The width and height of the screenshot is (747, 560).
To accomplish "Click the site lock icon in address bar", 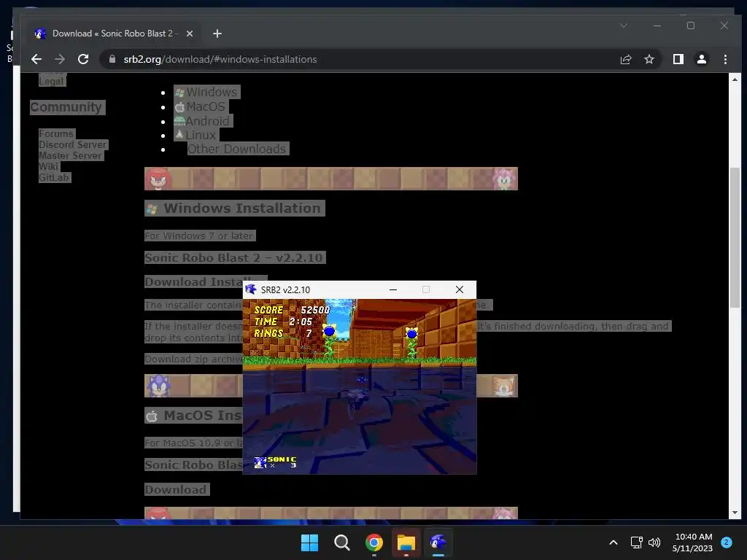I will (x=112, y=59).
